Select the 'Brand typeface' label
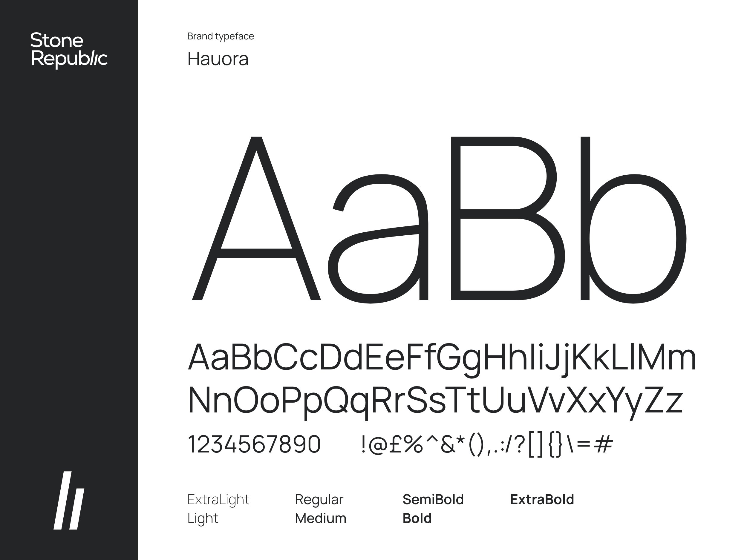The image size is (747, 560). coord(221,36)
